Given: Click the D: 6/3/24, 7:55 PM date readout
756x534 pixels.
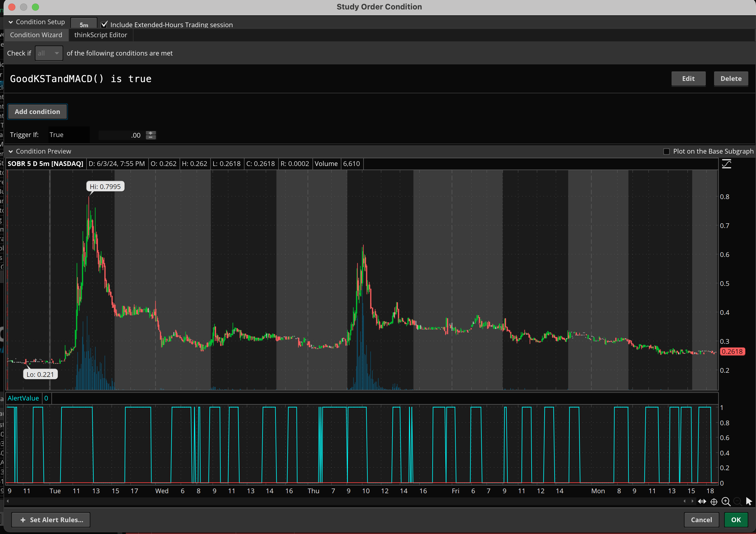Looking at the screenshot, I should coord(117,164).
